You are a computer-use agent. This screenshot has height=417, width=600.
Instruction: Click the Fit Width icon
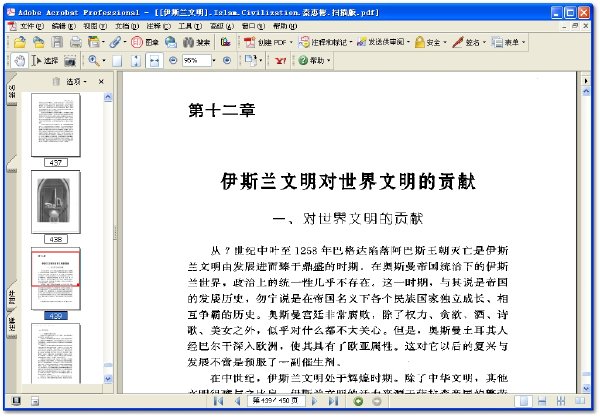[154, 60]
